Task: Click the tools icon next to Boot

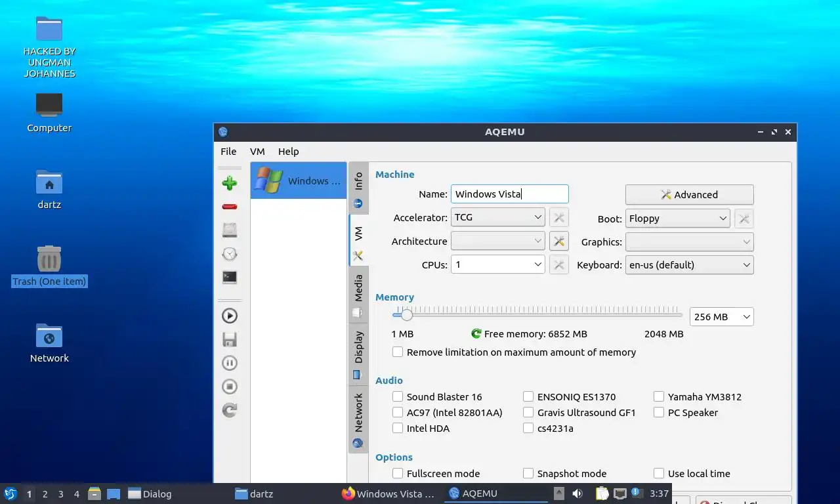Action: [744, 219]
